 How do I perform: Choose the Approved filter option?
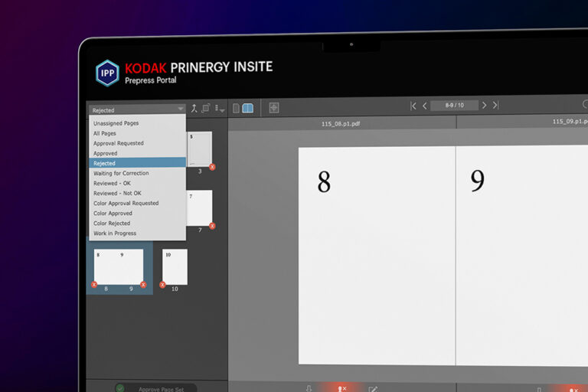[106, 153]
